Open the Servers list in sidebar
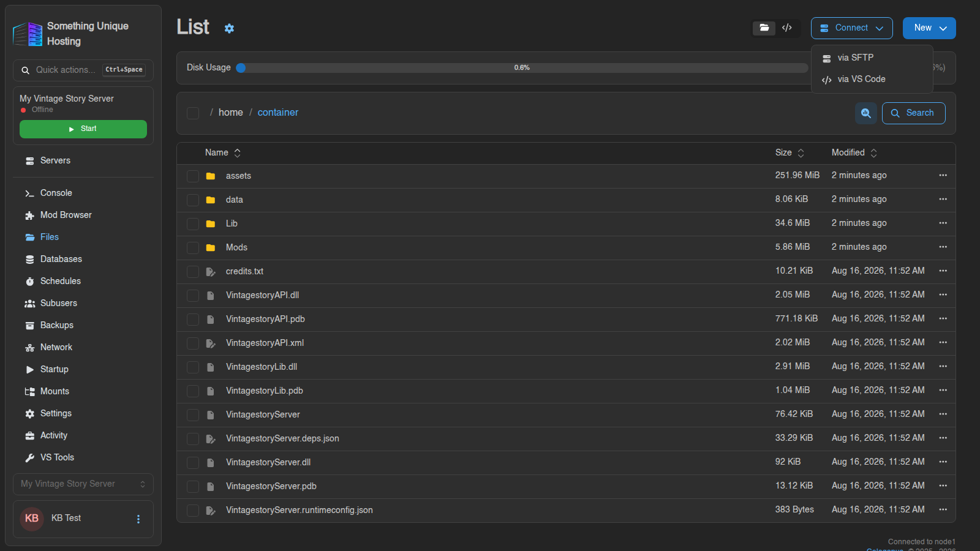 pyautogui.click(x=55, y=160)
